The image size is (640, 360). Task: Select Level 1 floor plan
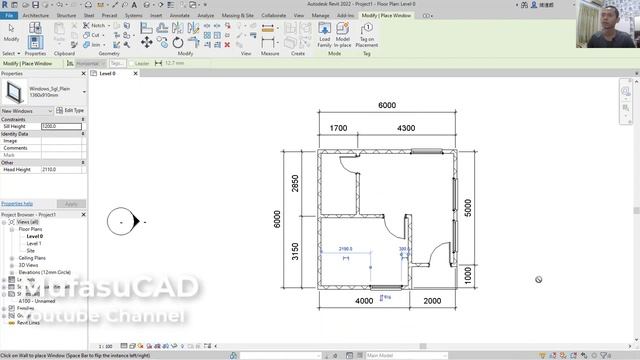tap(34, 244)
